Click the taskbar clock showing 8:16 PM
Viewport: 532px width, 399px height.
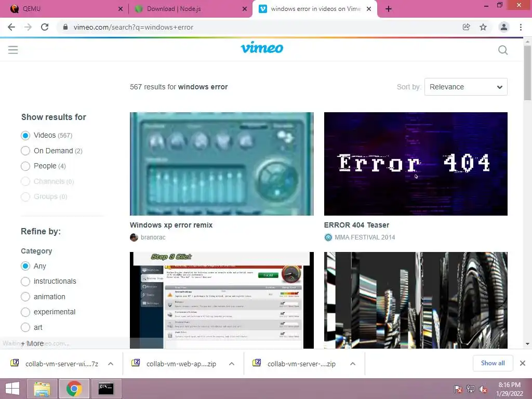[x=509, y=389]
